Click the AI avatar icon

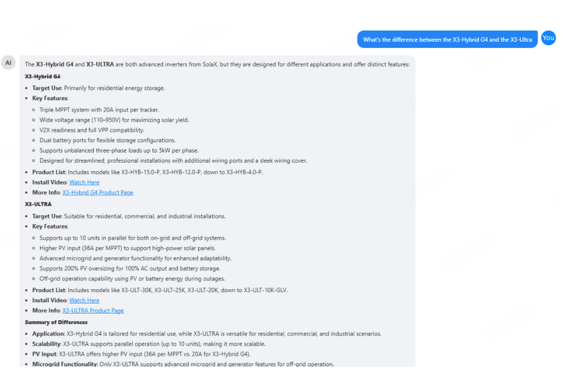tap(8, 62)
